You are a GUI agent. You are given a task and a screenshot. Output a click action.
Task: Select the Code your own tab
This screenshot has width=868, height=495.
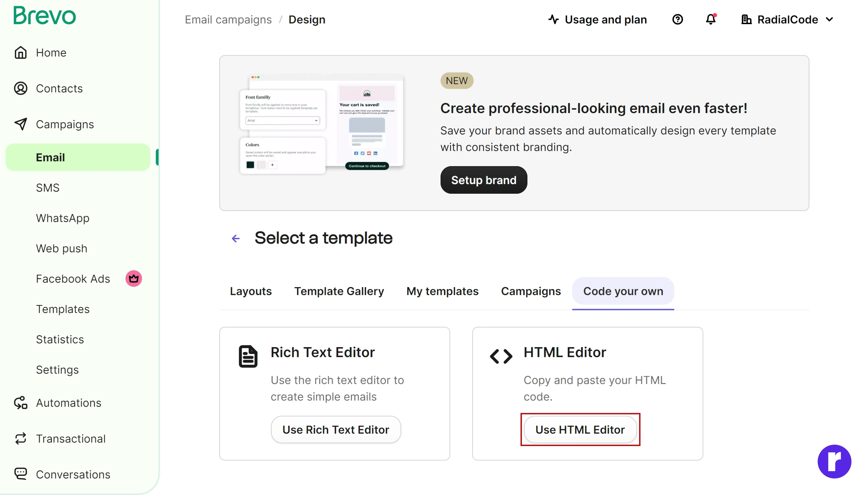(623, 291)
